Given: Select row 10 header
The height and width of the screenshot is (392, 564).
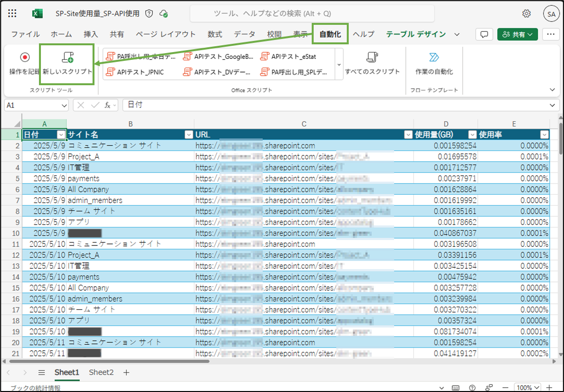Looking at the screenshot, I should click(x=12, y=233).
